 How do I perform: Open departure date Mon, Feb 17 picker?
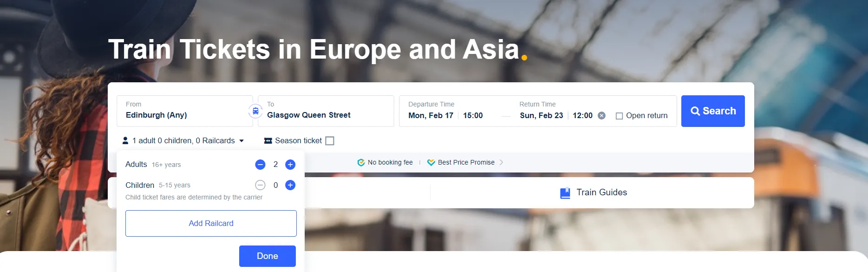click(431, 116)
